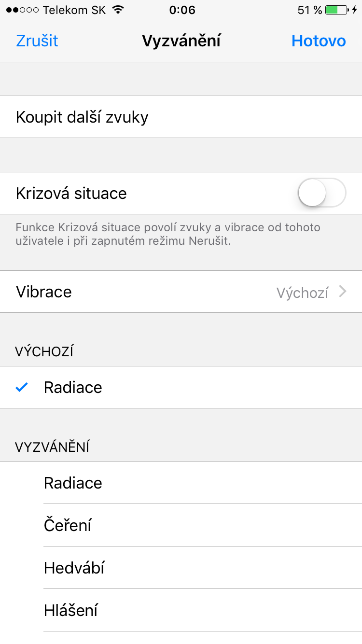Select Radiace in the VYZVÁNĚNÍ list

coord(73,483)
